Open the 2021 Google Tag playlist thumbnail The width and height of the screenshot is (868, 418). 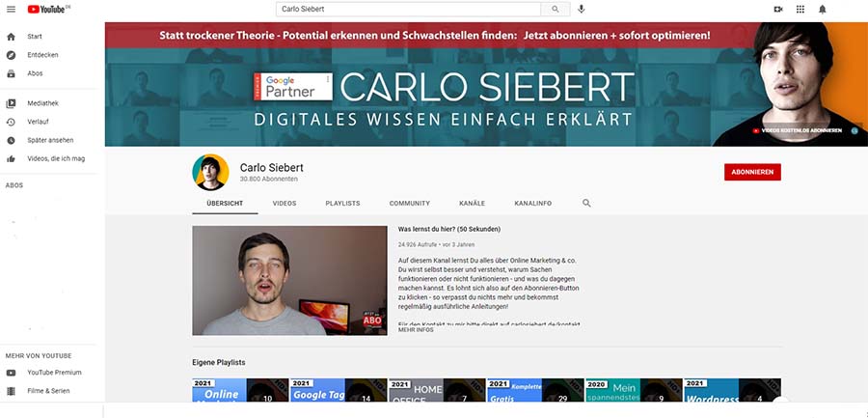click(339, 390)
